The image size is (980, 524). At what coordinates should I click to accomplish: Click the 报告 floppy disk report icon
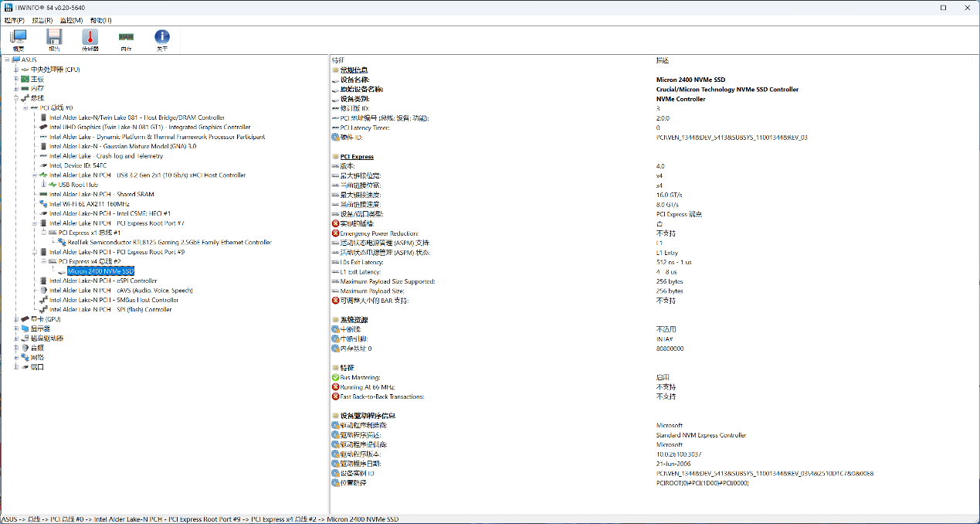[x=54, y=37]
